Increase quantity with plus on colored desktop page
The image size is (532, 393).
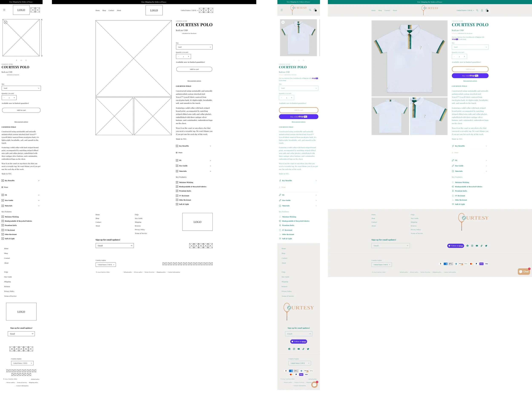464,57
